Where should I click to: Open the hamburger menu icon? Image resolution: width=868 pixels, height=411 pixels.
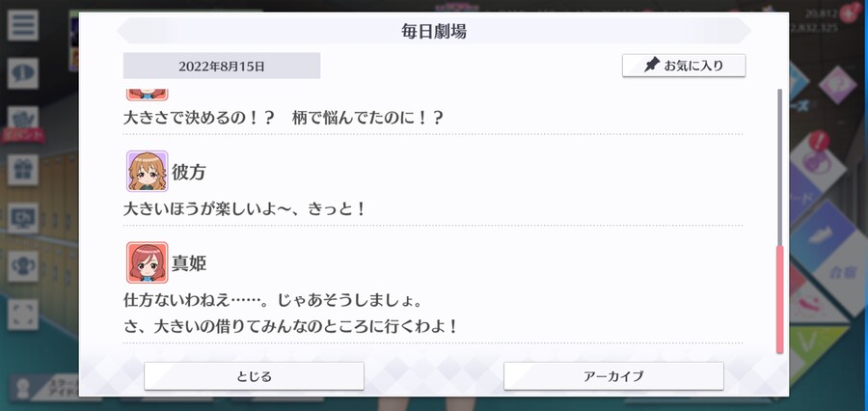(23, 25)
